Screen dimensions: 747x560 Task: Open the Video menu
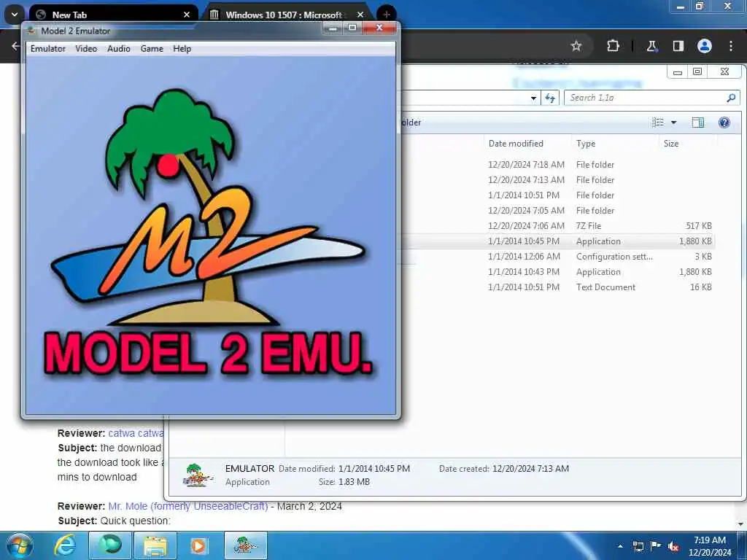tap(86, 49)
